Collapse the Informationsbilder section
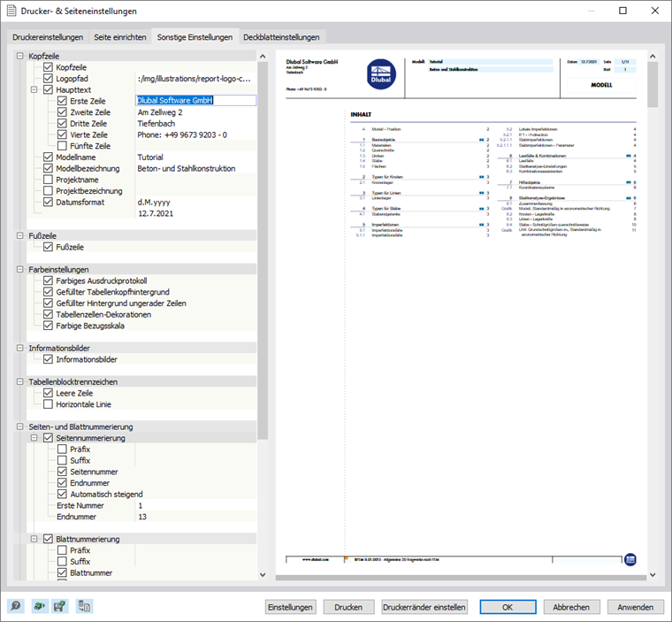The height and width of the screenshot is (622, 672). [19, 348]
